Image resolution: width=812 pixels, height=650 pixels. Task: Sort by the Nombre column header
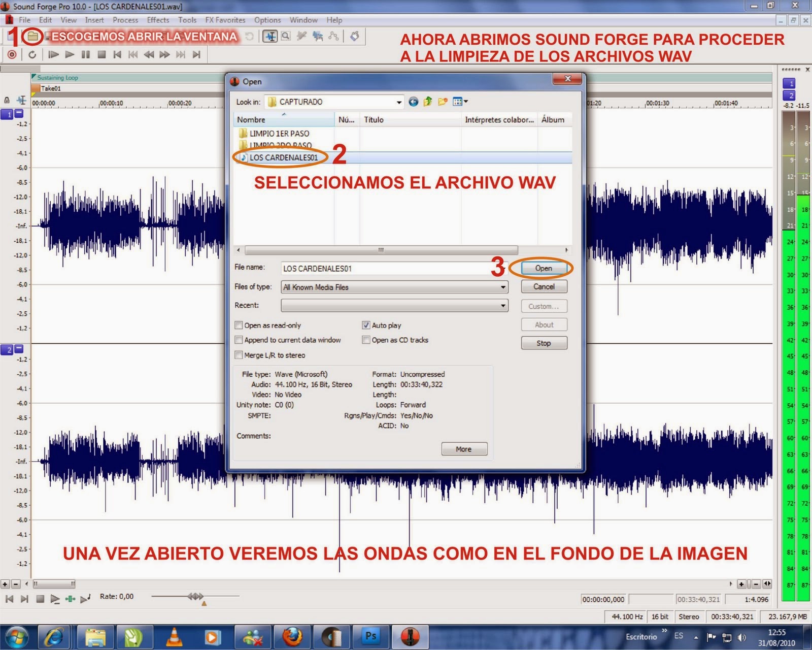284,119
